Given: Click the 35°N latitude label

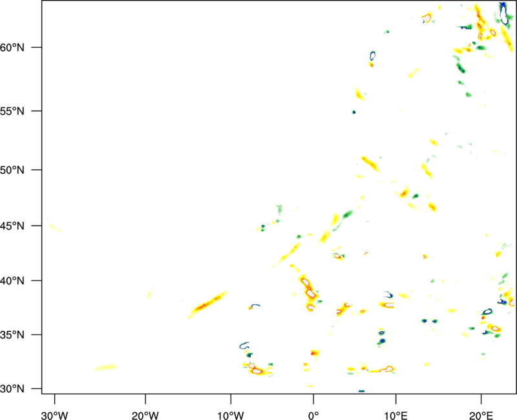Looking at the screenshot, I should pyautogui.click(x=12, y=335).
